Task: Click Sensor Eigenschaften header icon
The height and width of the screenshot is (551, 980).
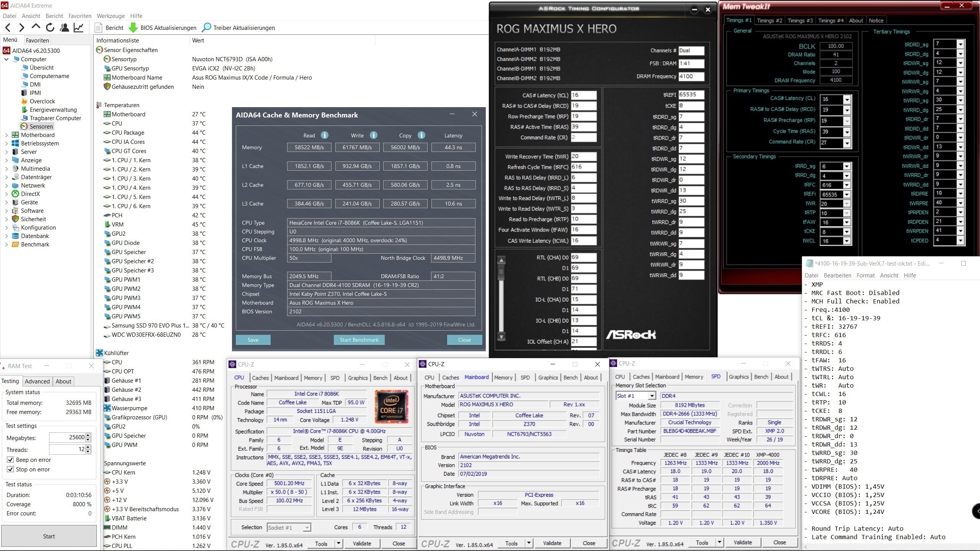Action: click(100, 50)
